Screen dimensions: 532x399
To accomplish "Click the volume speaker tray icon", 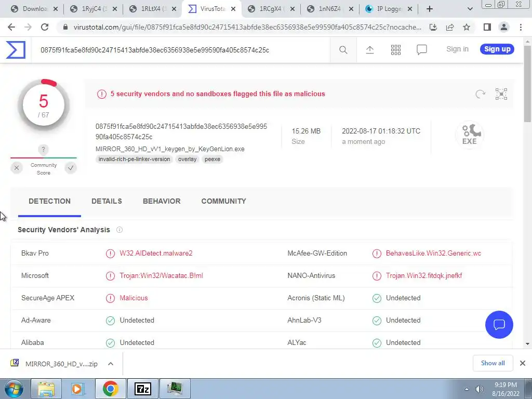I will tap(480, 389).
